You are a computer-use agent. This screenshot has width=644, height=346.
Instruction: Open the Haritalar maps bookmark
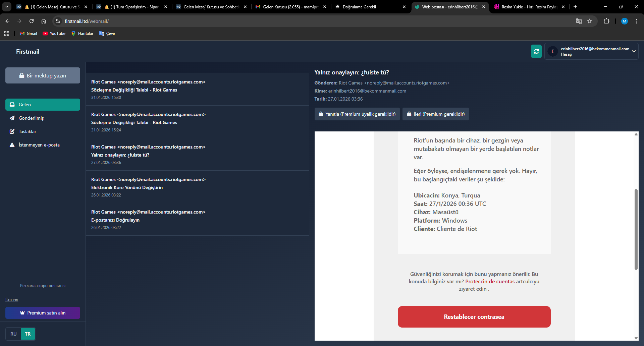(x=83, y=34)
